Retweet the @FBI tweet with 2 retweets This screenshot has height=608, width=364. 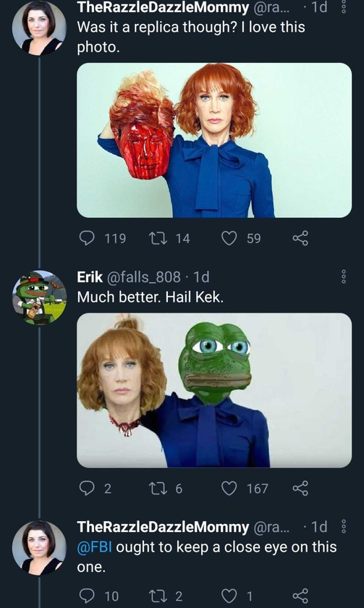(x=157, y=595)
